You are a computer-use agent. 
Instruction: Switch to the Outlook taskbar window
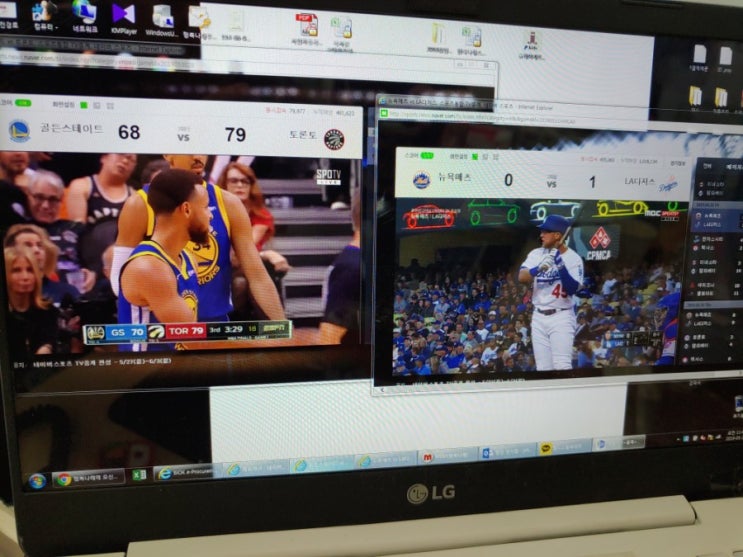coord(507,452)
